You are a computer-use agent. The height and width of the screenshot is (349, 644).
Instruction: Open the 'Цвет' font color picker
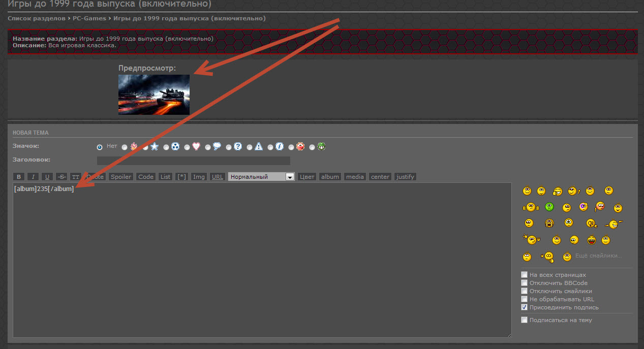307,177
